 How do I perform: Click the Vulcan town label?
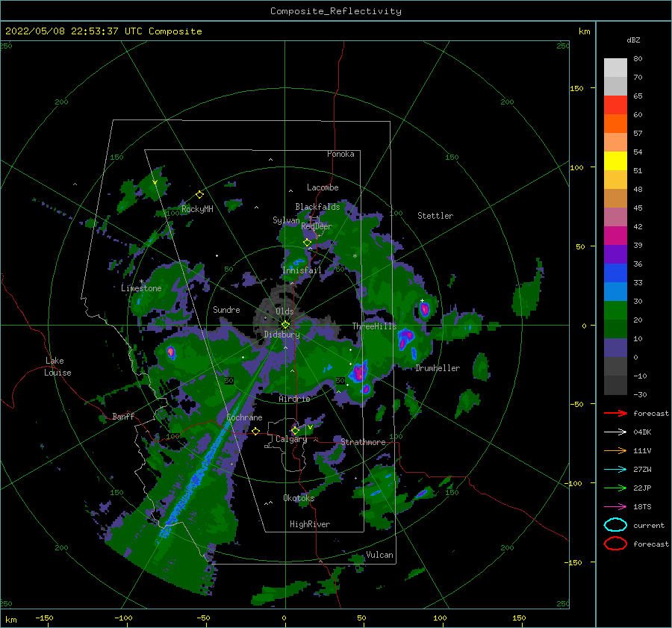379,555
